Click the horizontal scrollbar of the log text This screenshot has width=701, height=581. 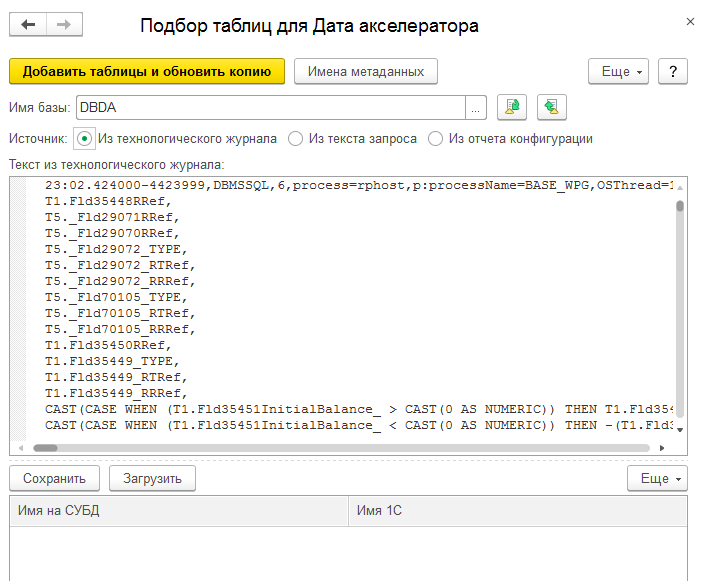200,449
